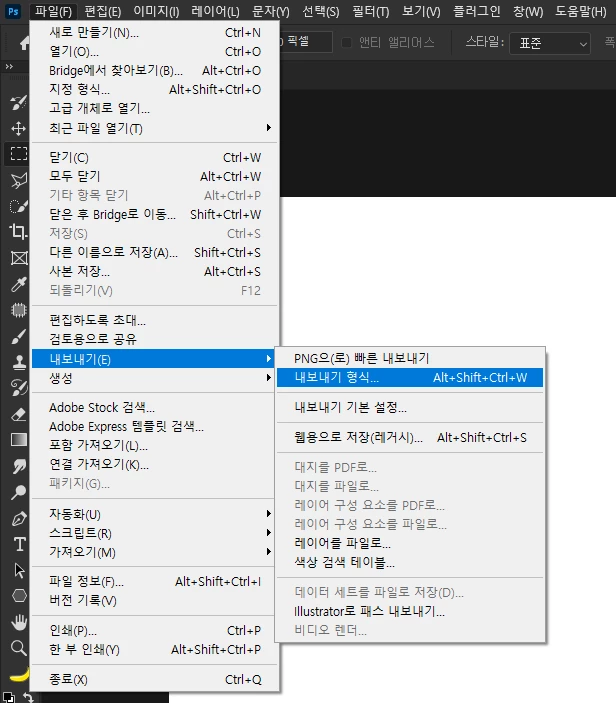This screenshot has width=616, height=703.
Task: Open the 편집(E) menu
Action: pos(103,11)
